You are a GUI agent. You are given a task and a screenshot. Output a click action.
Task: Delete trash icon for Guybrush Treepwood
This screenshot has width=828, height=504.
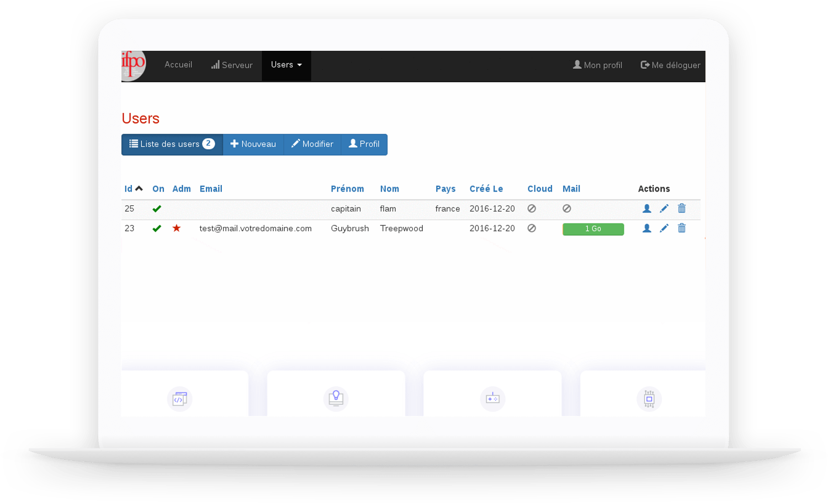pos(682,228)
